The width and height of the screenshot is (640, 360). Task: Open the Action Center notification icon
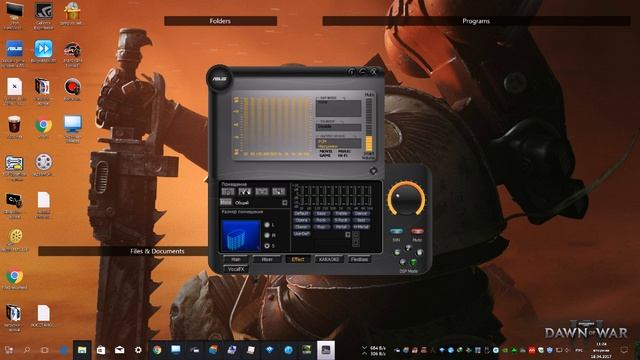tap(624, 350)
